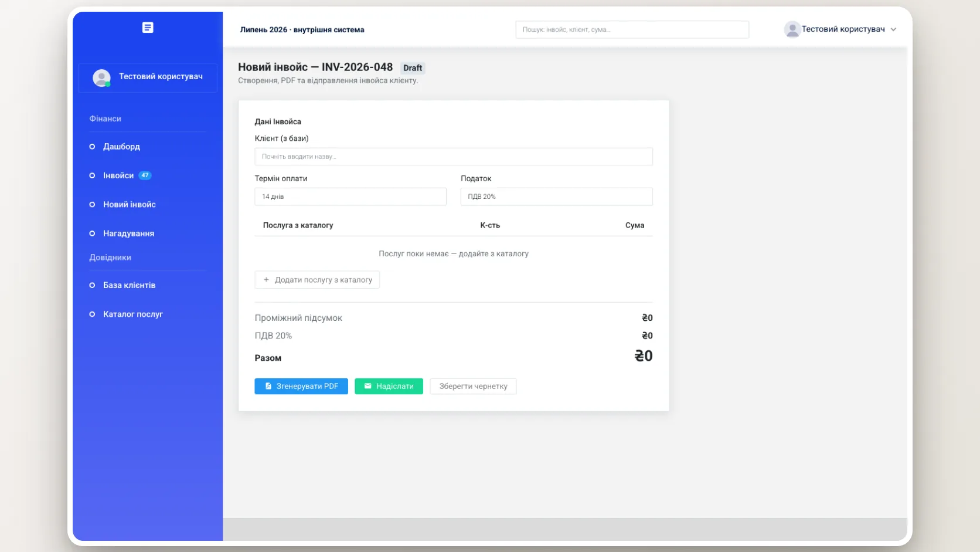Focus the search field for інвойс, клієнт, сума
Image resolution: width=980 pixels, height=552 pixels.
tap(632, 29)
